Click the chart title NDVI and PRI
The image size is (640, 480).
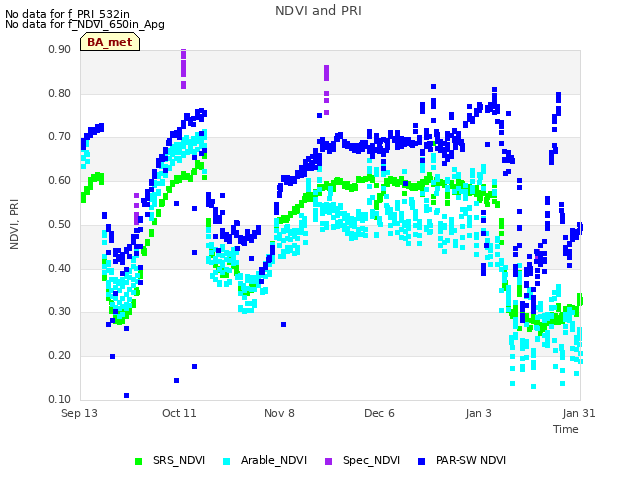(x=318, y=11)
